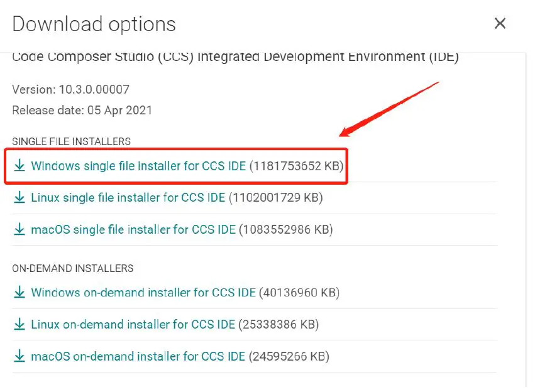Click the SINGLE FILE INSTALLERS section header
This screenshot has width=535, height=392.
click(71, 142)
